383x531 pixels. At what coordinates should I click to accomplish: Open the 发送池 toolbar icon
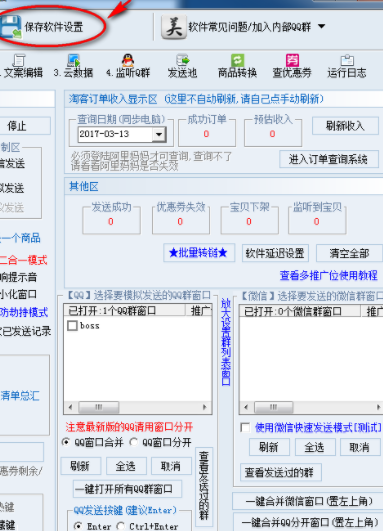pos(183,60)
